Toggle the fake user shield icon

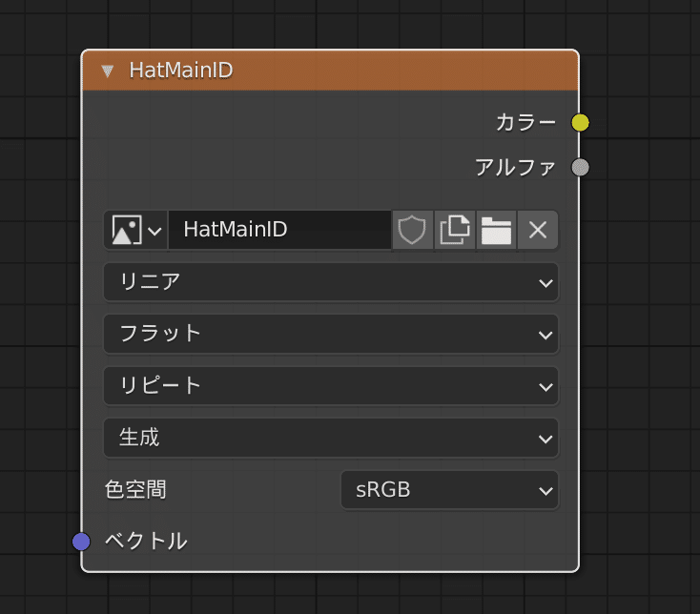coord(411,230)
